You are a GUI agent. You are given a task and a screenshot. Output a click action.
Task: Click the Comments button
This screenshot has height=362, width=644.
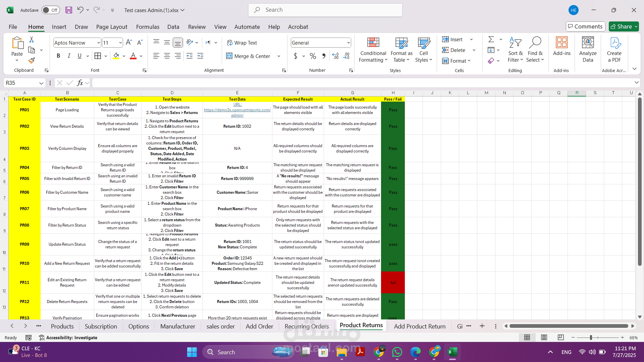[585, 26]
